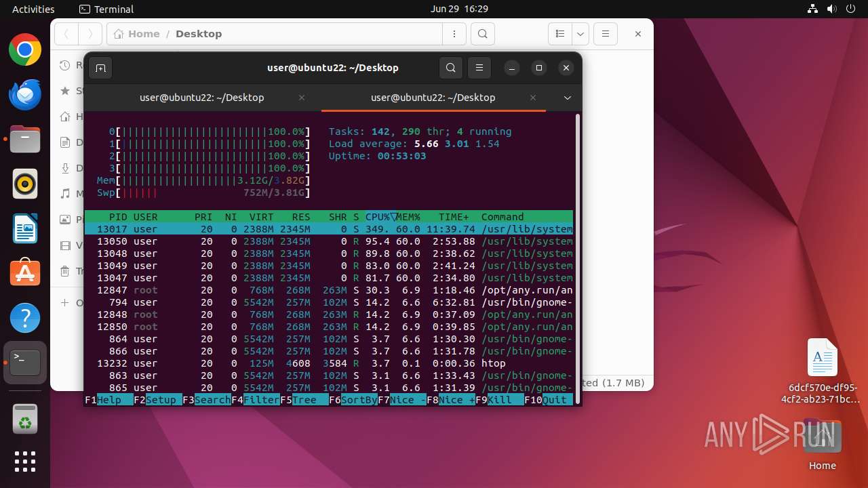
Task: Sort by the Command column header
Action: point(502,217)
